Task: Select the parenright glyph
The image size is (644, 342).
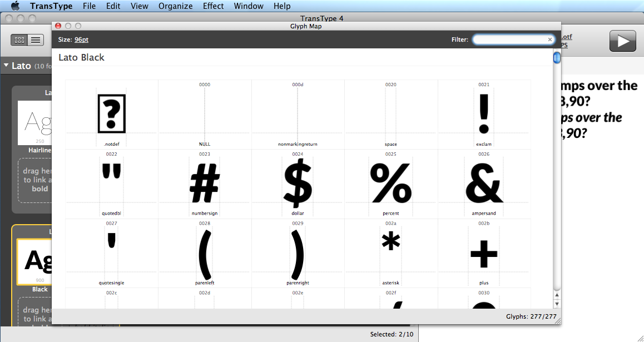Action: (x=298, y=253)
